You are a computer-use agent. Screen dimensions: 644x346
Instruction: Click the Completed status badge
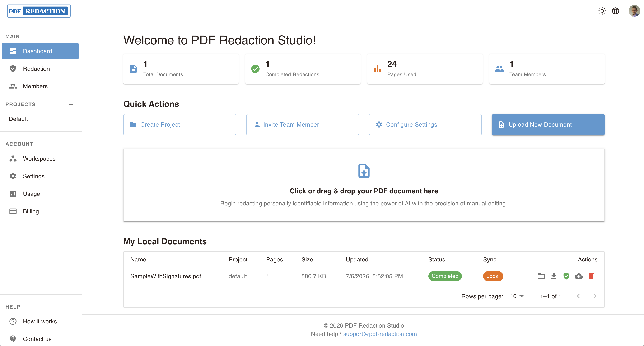click(445, 276)
